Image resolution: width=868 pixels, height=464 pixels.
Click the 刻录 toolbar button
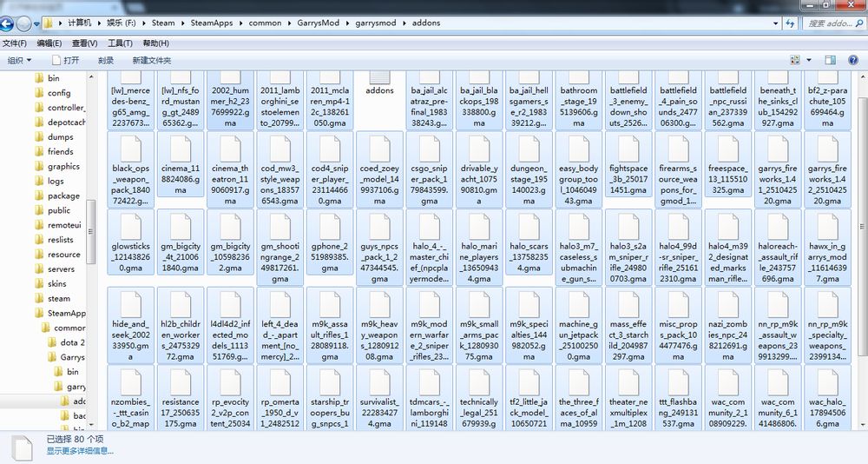pos(106,61)
